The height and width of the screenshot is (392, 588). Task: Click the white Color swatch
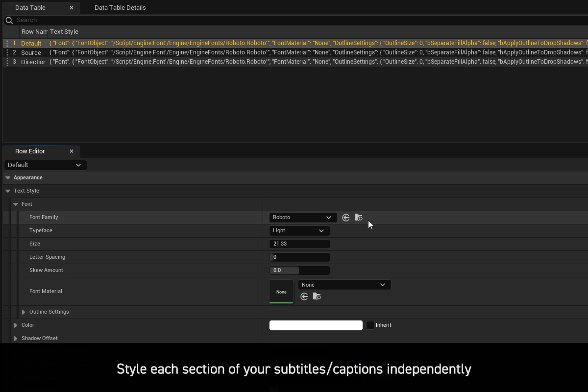pos(316,325)
